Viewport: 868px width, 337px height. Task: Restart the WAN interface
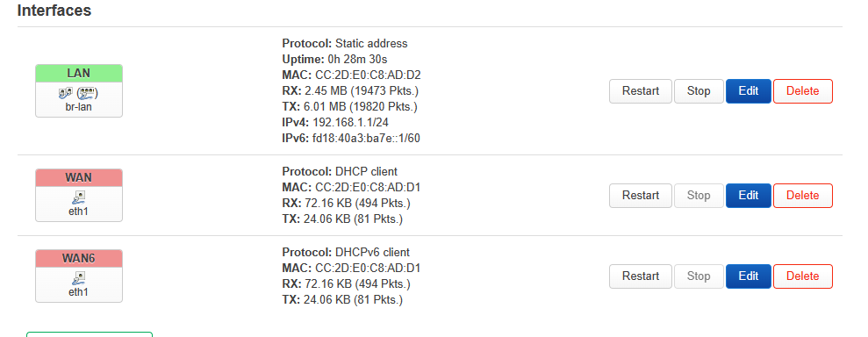[641, 196]
